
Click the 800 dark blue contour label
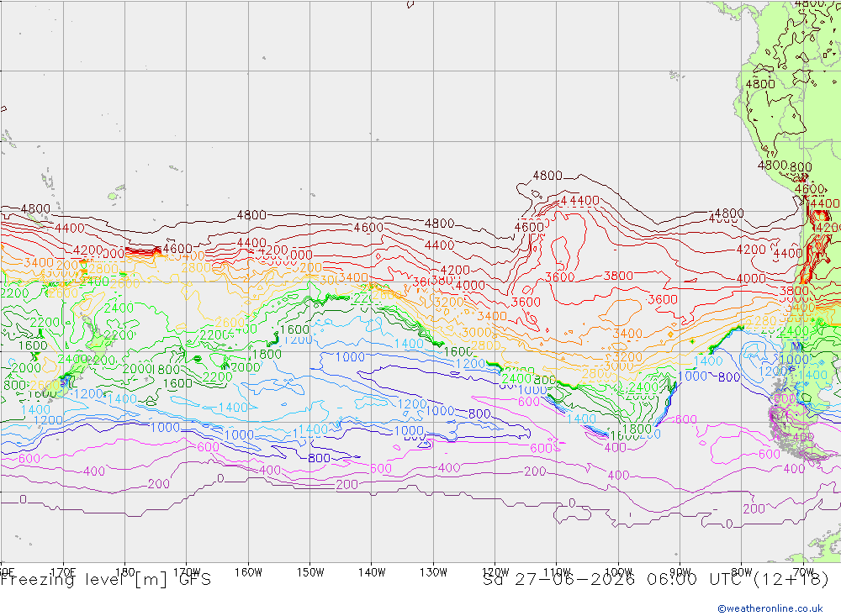[319, 458]
